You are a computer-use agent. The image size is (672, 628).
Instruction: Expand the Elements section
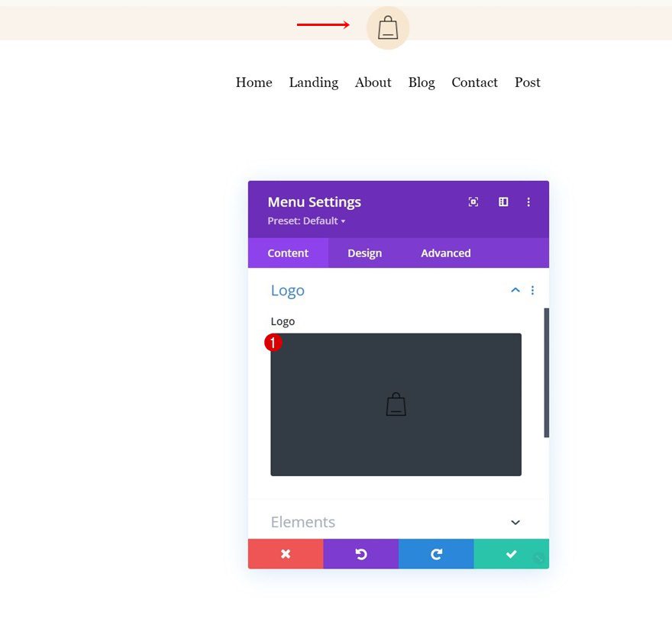(515, 522)
